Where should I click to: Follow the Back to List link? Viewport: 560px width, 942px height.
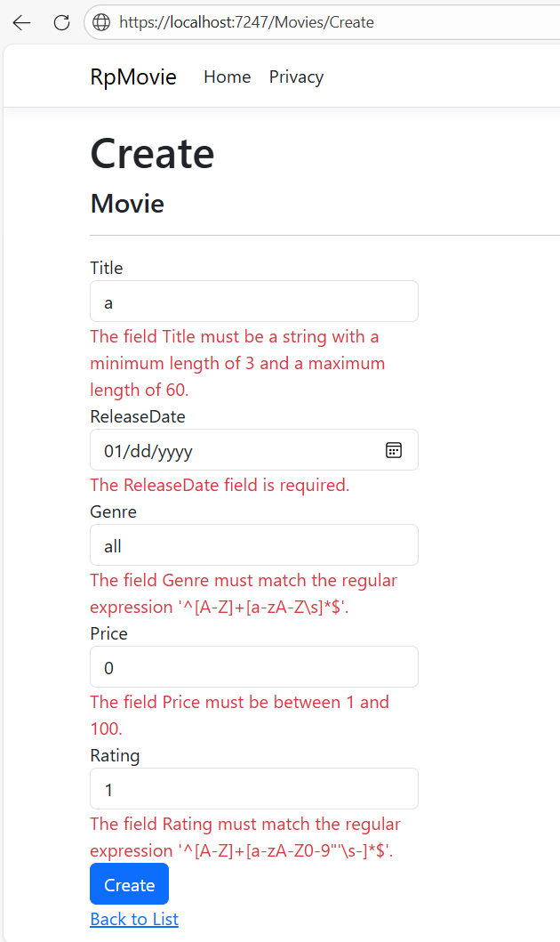[x=133, y=919]
